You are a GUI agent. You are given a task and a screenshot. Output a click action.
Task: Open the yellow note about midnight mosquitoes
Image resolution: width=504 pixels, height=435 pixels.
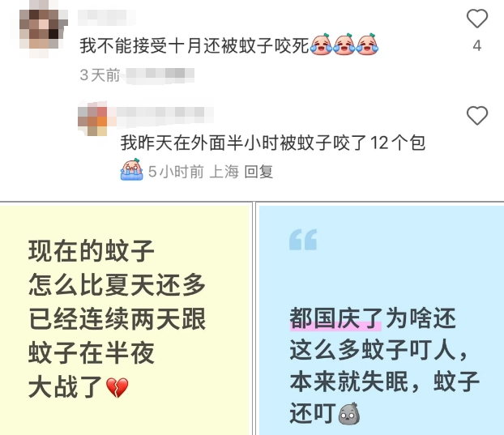125,320
